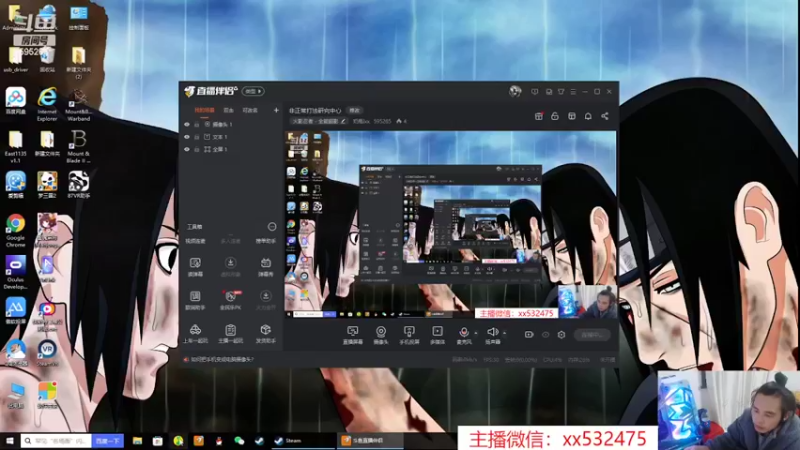
Task: Click the start live button
Action: click(x=592, y=335)
